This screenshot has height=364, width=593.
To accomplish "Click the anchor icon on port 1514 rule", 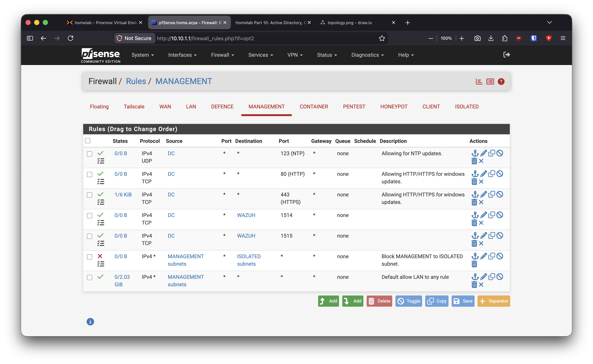I will click(475, 215).
